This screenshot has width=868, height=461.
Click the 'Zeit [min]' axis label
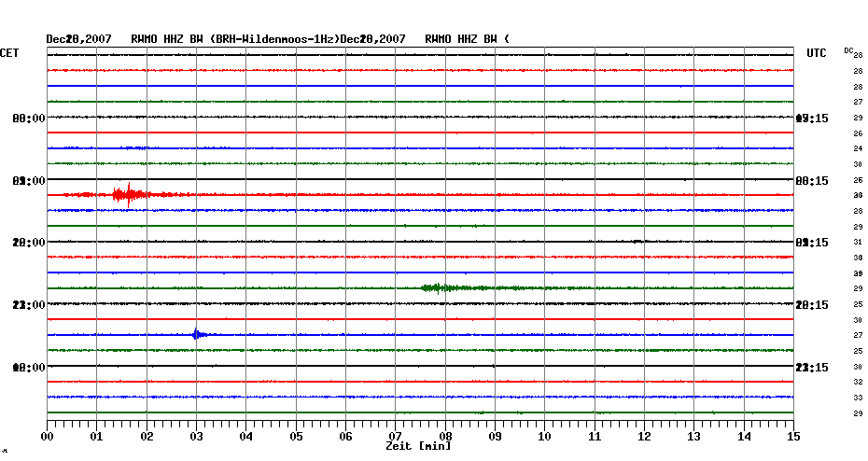click(418, 445)
